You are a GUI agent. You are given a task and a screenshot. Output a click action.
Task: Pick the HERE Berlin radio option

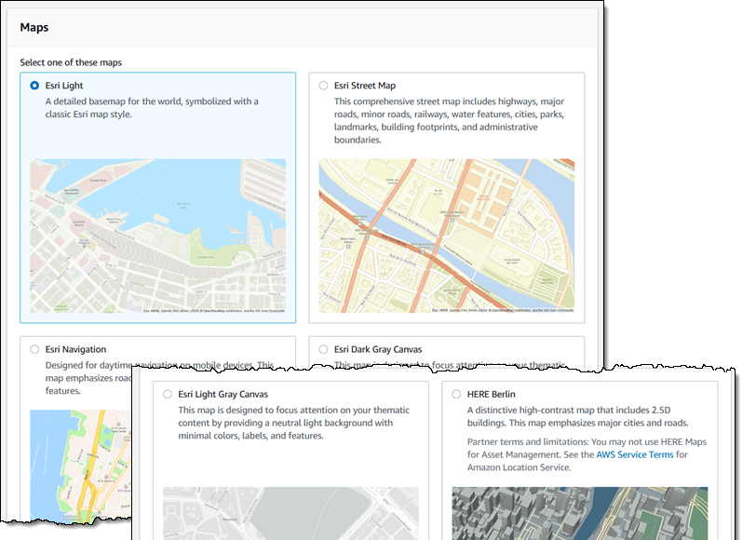(456, 394)
